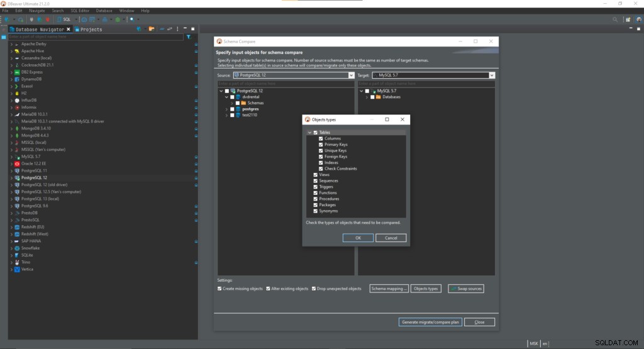The height and width of the screenshot is (349, 644).
Task: Click the target tree object name filter field
Action: click(x=426, y=84)
